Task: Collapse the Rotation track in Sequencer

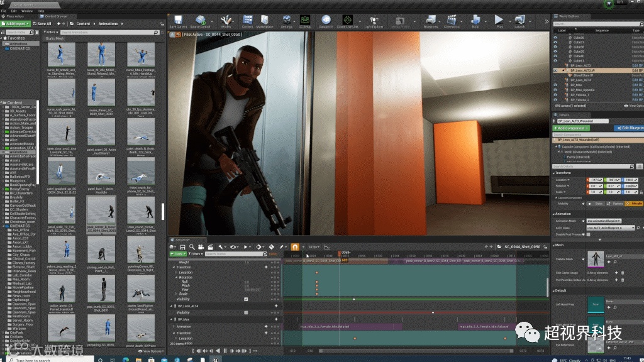Action: coord(176,277)
